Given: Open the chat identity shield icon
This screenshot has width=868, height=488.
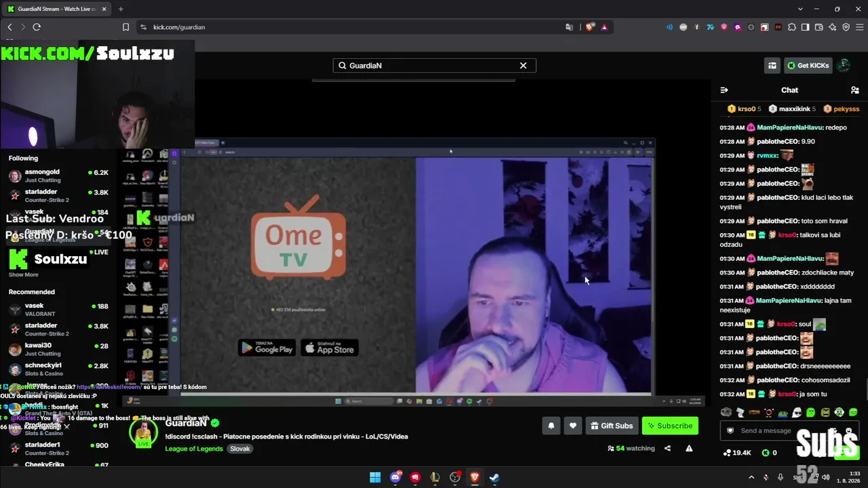Looking at the screenshot, I should pyautogui.click(x=730, y=430).
